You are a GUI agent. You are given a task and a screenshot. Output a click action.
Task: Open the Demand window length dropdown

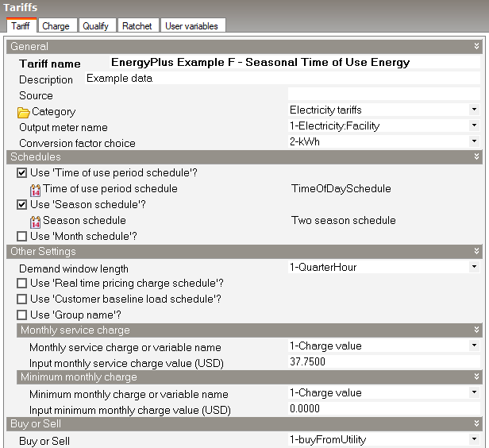coord(474,268)
